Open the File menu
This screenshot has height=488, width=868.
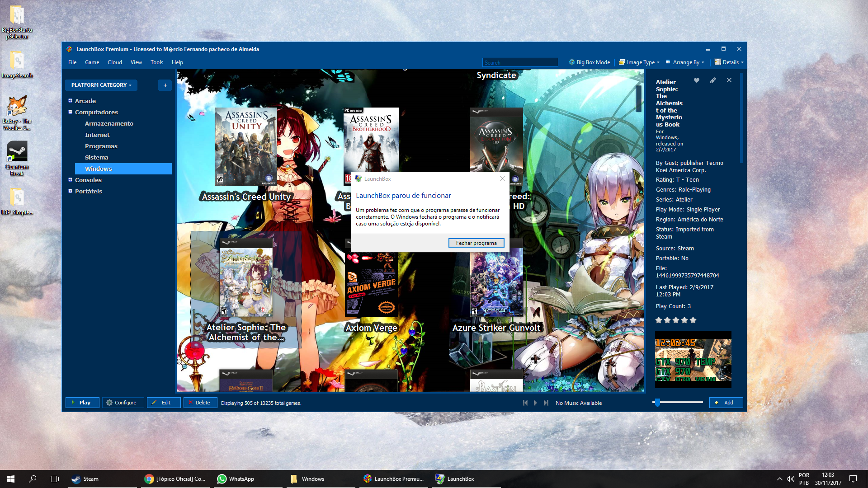[x=72, y=62]
